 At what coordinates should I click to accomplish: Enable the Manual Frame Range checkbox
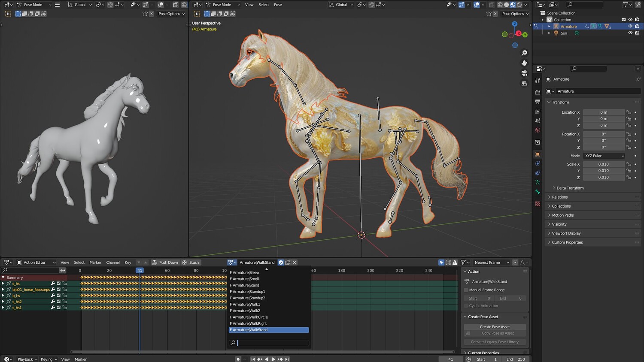point(466,290)
